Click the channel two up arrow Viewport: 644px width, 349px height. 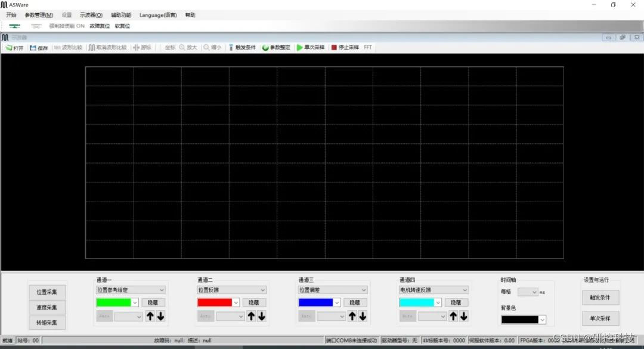(252, 316)
